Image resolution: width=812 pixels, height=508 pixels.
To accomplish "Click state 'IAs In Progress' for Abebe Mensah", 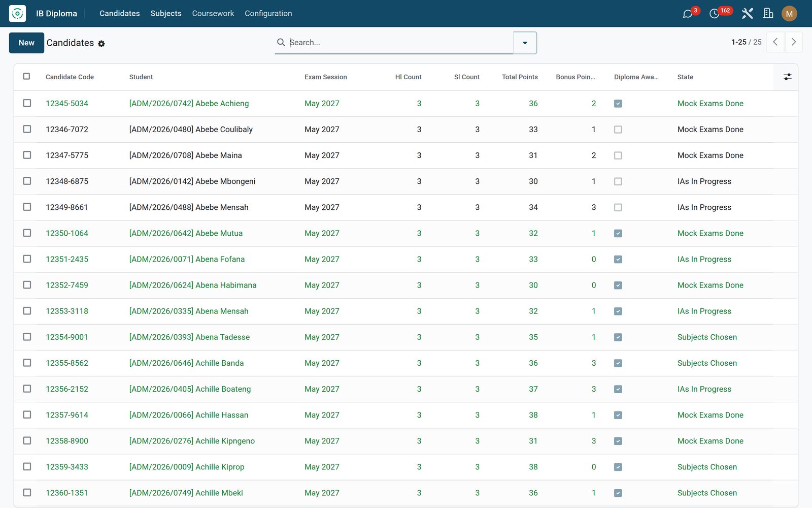I will 704,207.
